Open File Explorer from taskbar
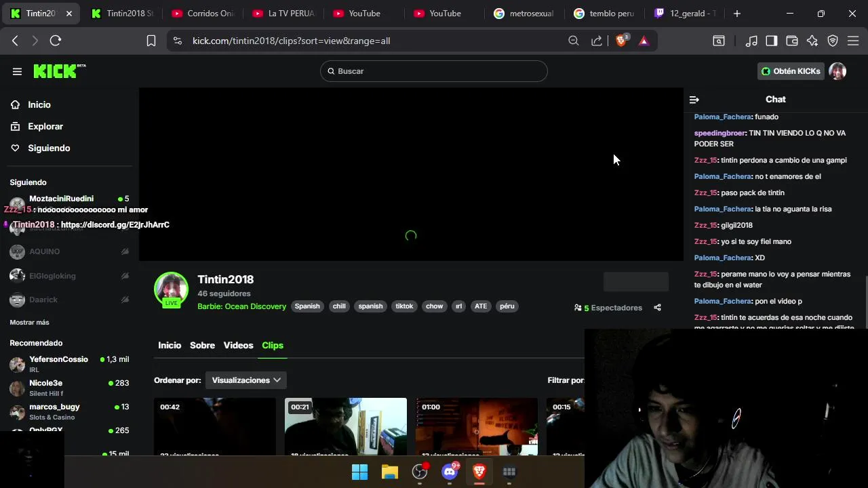 pos(390,472)
